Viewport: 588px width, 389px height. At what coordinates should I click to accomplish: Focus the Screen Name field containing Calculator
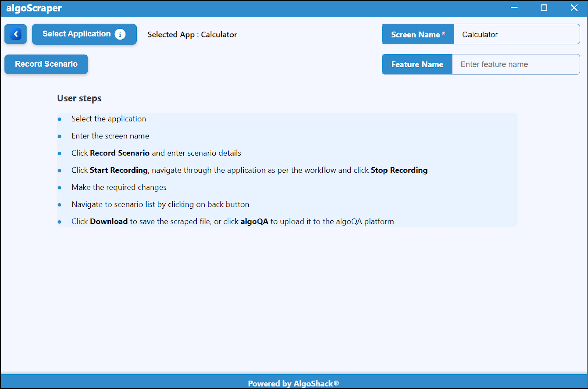click(517, 34)
